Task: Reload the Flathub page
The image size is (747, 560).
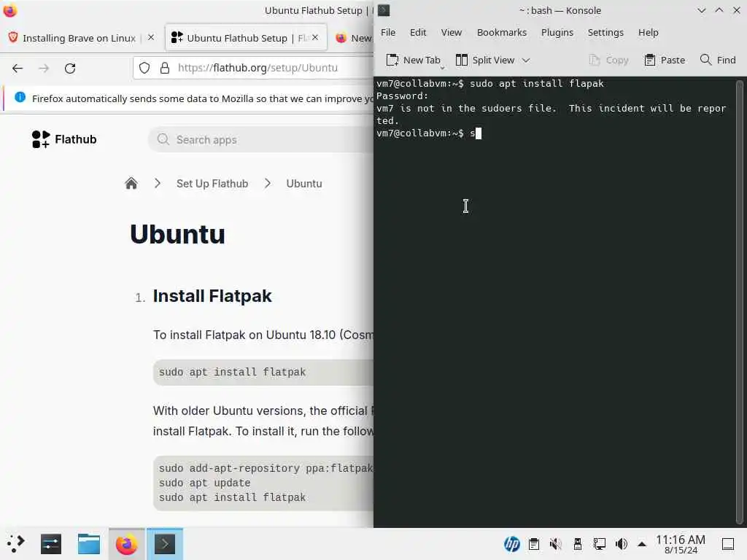Action: pos(70,68)
